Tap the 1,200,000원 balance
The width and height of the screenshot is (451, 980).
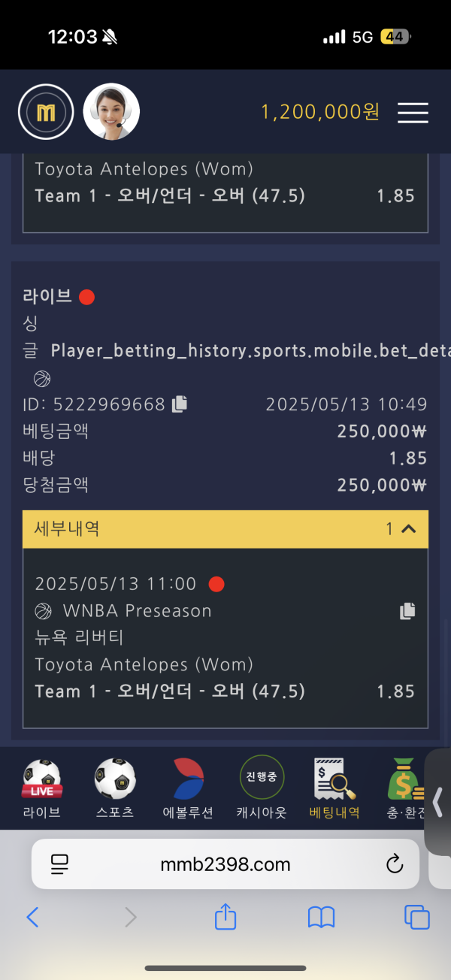pyautogui.click(x=320, y=112)
